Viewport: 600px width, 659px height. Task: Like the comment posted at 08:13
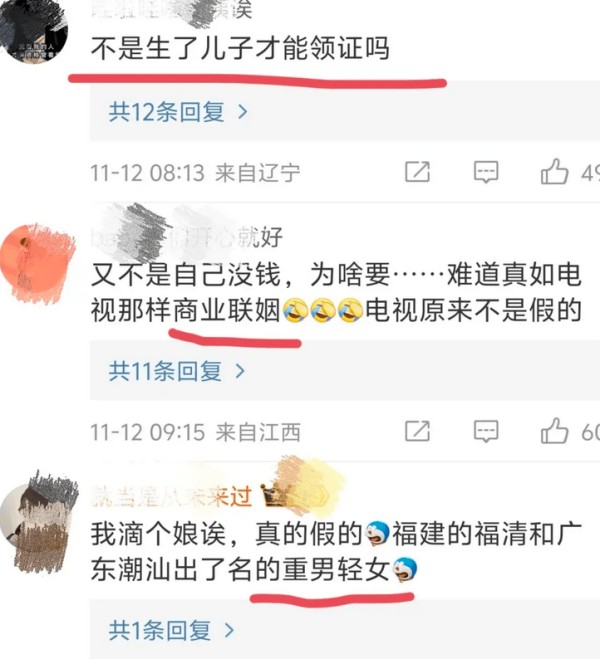554,171
